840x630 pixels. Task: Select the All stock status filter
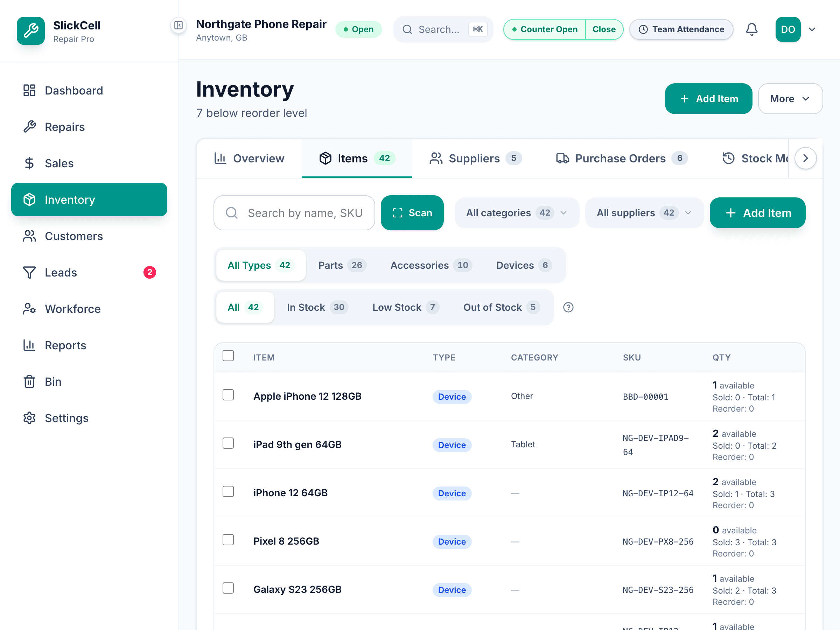[245, 307]
